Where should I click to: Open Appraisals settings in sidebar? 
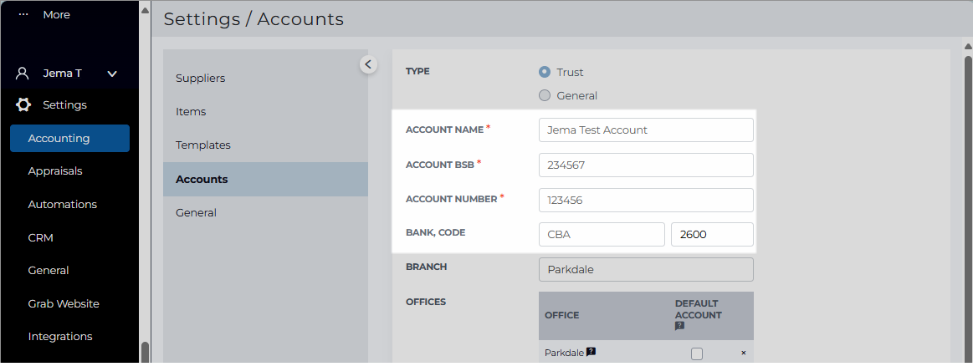coord(55,171)
